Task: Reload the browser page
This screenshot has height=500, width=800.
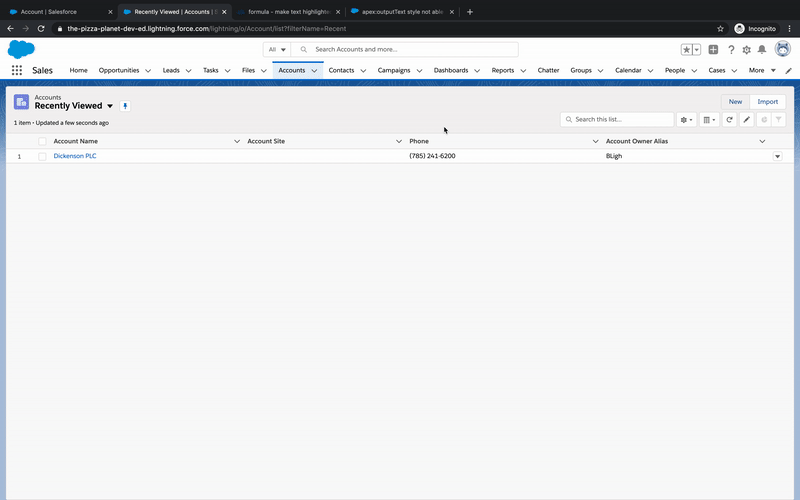Action: pos(41,29)
